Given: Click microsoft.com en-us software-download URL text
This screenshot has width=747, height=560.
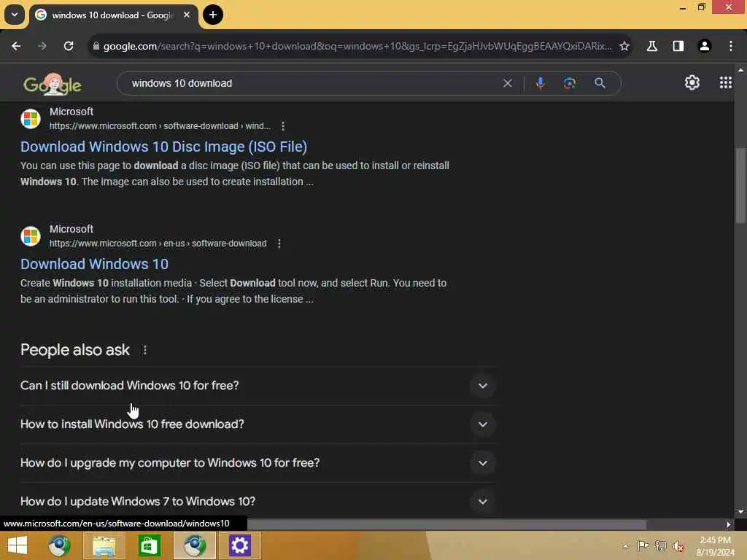Looking at the screenshot, I should 158,244.
